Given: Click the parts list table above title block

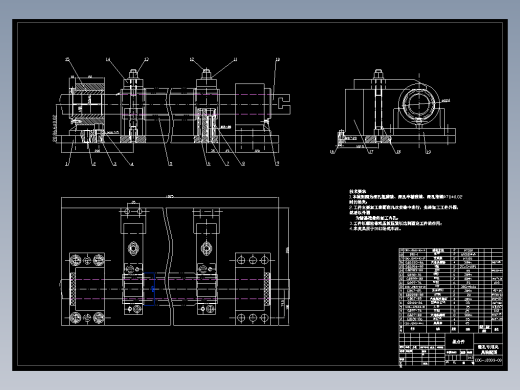Looking at the screenshot, I should click(x=451, y=290).
